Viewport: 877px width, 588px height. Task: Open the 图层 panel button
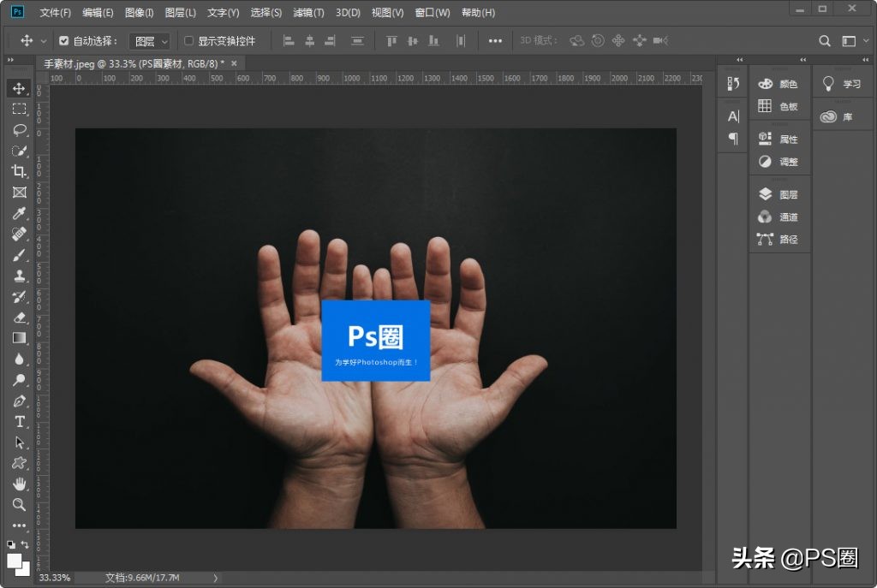[x=778, y=194]
